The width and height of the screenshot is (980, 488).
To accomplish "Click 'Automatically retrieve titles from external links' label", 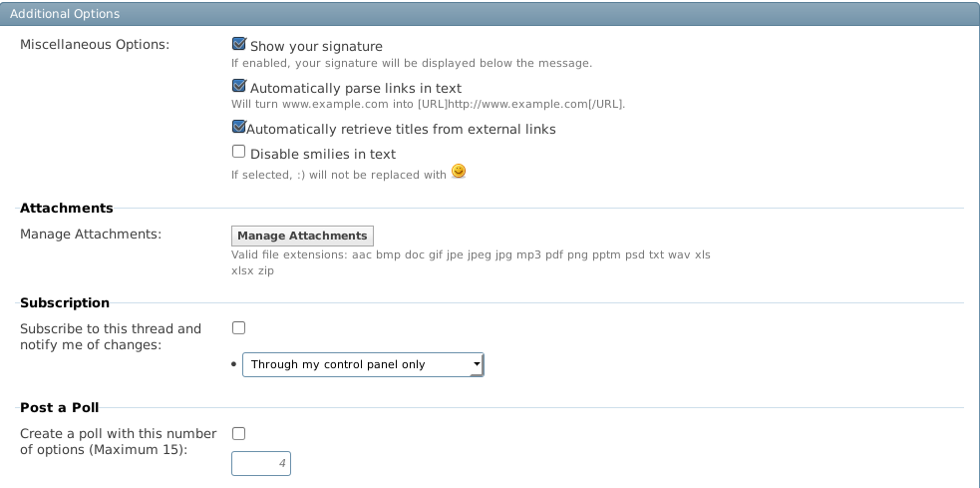I will [x=401, y=130].
